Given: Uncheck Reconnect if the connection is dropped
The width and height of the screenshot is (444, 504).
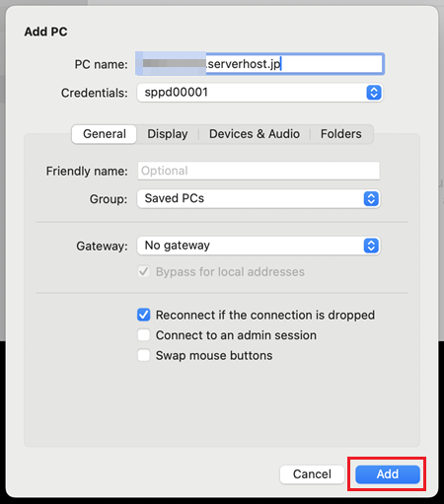Looking at the screenshot, I should coord(144,315).
